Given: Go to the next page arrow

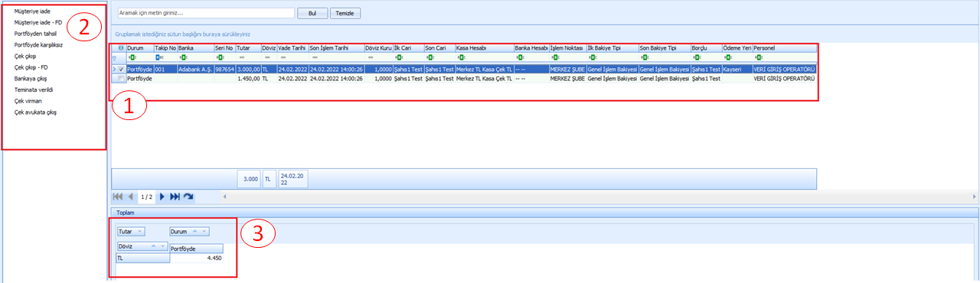Looking at the screenshot, I should coord(162,197).
